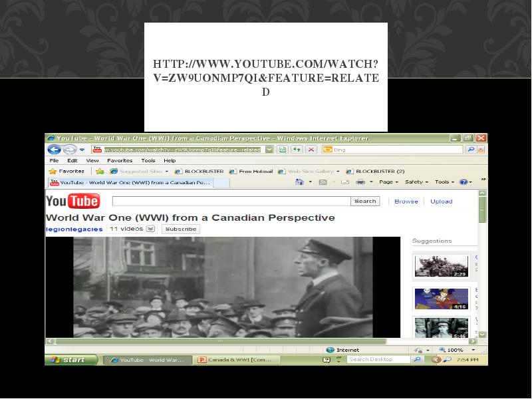Select the YouTube World War One tab
Screen dimensions: 532x399
point(130,182)
